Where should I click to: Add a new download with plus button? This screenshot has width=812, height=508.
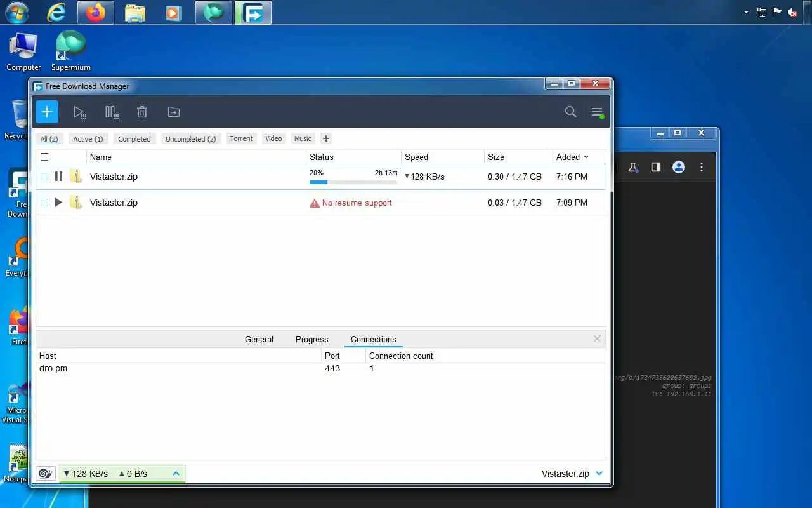(47, 112)
